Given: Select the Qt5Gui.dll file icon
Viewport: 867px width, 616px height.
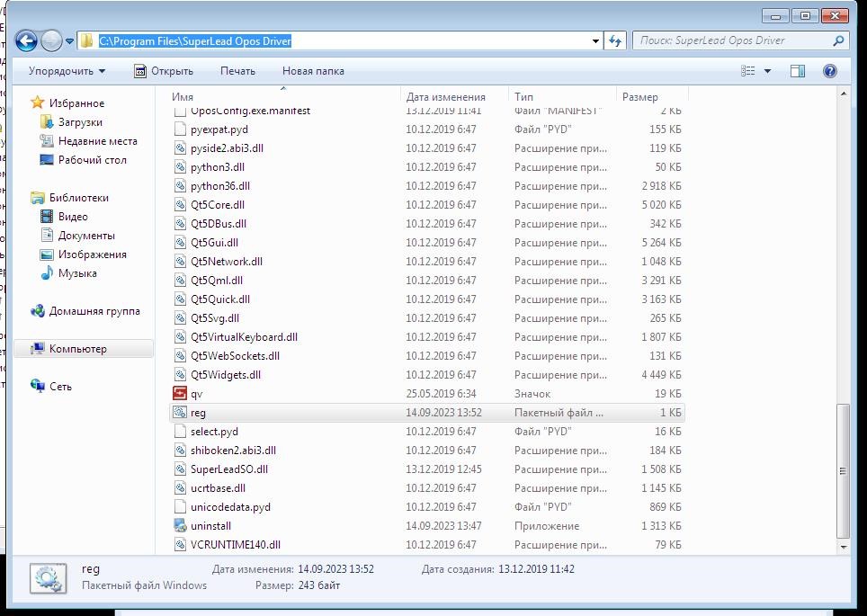Looking at the screenshot, I should coord(180,242).
